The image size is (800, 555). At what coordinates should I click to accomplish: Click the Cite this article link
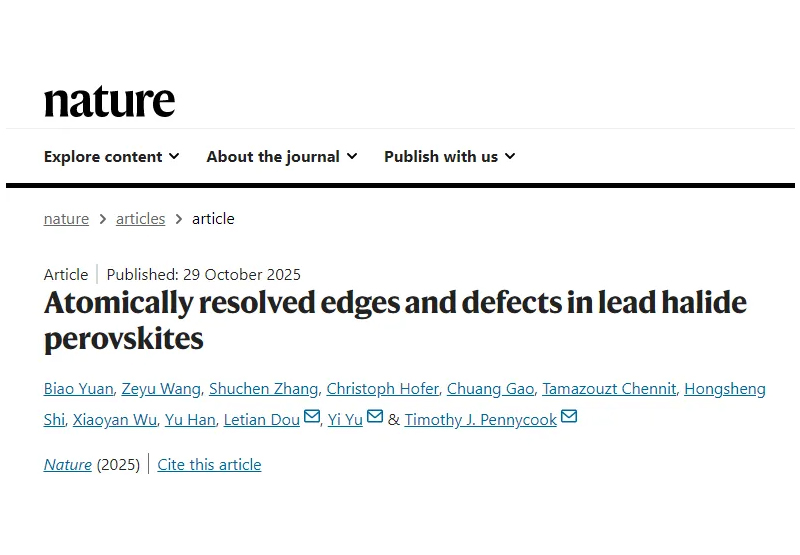coord(209,464)
